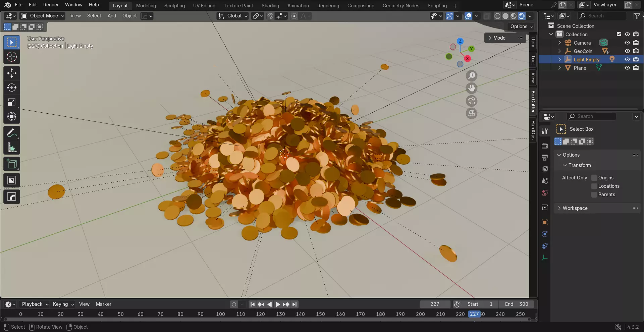Viewport: 644px width, 332px height.
Task: Open the Tool properties tab icon
Action: click(545, 131)
